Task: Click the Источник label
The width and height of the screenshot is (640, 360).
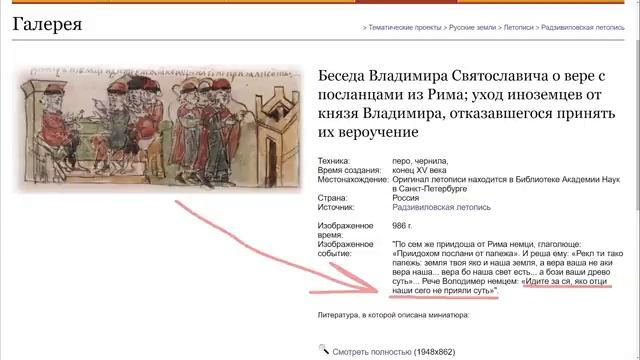Action: point(336,207)
